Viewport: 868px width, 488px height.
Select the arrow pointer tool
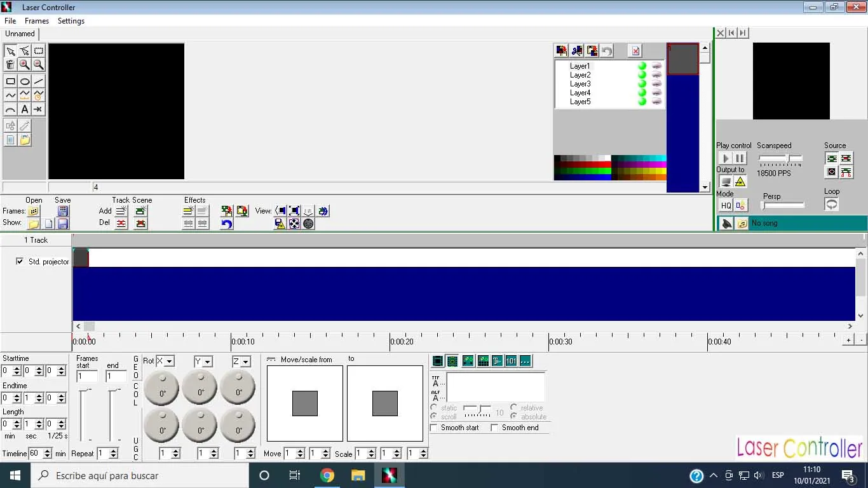tap(11, 51)
